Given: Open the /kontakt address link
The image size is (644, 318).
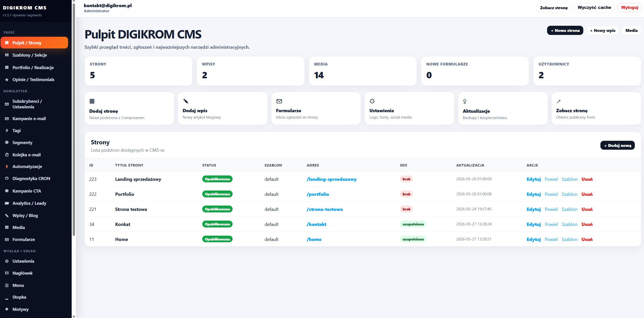Looking at the screenshot, I should [317, 224].
